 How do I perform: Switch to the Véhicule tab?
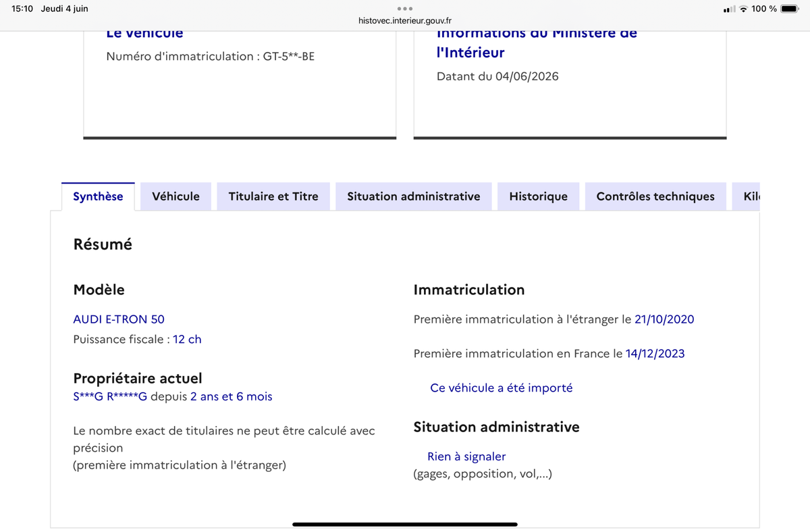[176, 196]
